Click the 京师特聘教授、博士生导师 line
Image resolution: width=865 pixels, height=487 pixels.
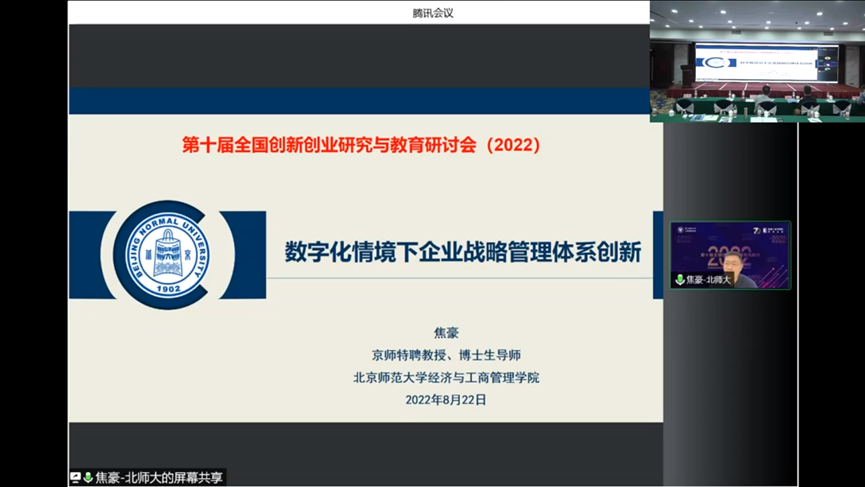(x=445, y=355)
